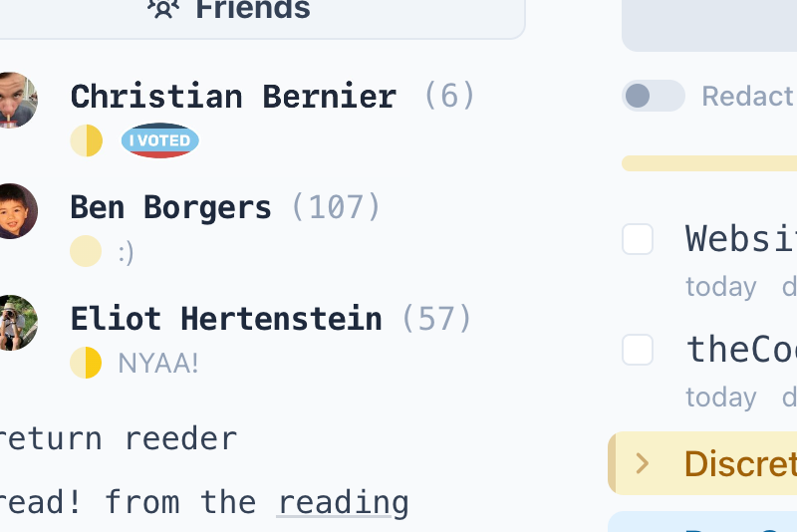
Task: Open Ben Borgers' profile name
Action: (170, 207)
